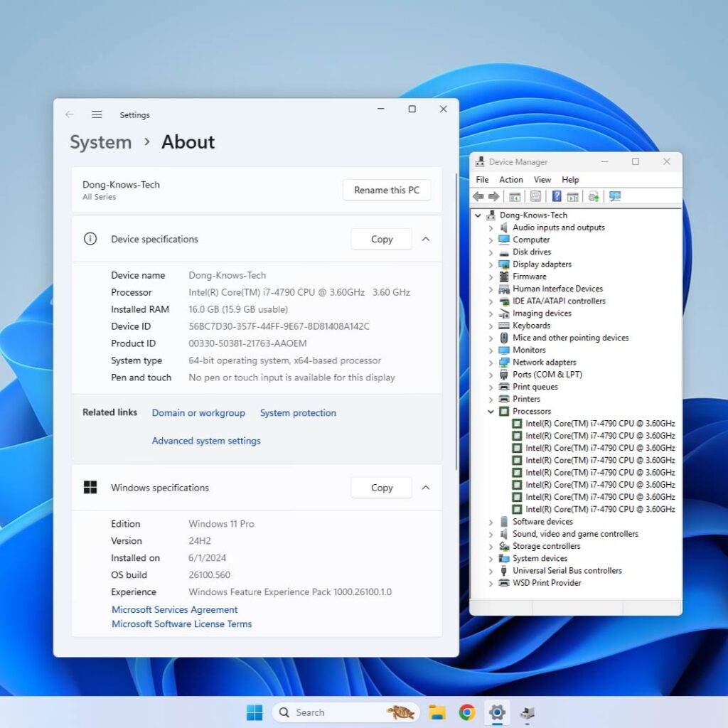Screen dimensions: 728x728
Task: Click Show/Hide Action Pane toolbar icon
Action: click(x=572, y=196)
